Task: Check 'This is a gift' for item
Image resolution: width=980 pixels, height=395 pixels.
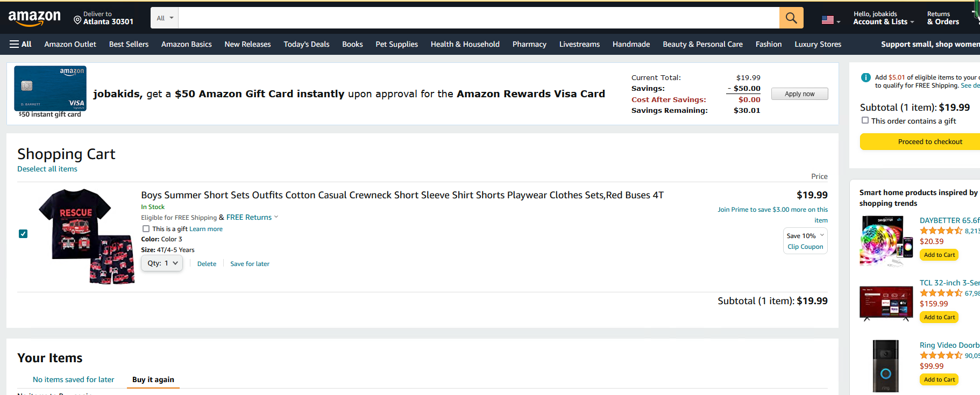Action: [146, 229]
